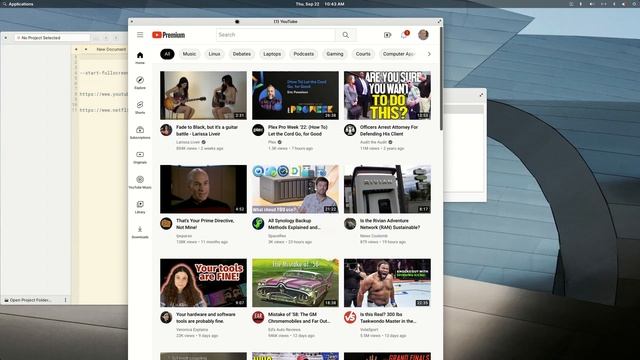Open Ed's Auto Reviews channel avatar
The image size is (640, 360).
click(258, 317)
